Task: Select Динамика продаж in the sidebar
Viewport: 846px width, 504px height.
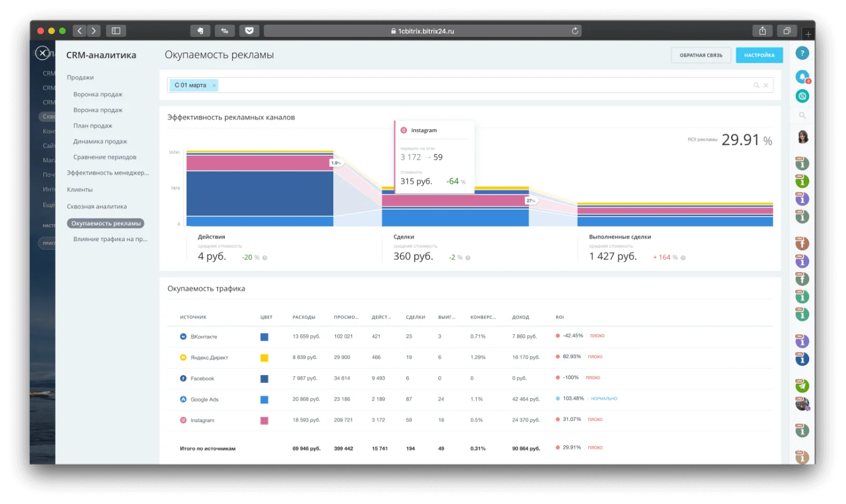Action: click(x=100, y=142)
